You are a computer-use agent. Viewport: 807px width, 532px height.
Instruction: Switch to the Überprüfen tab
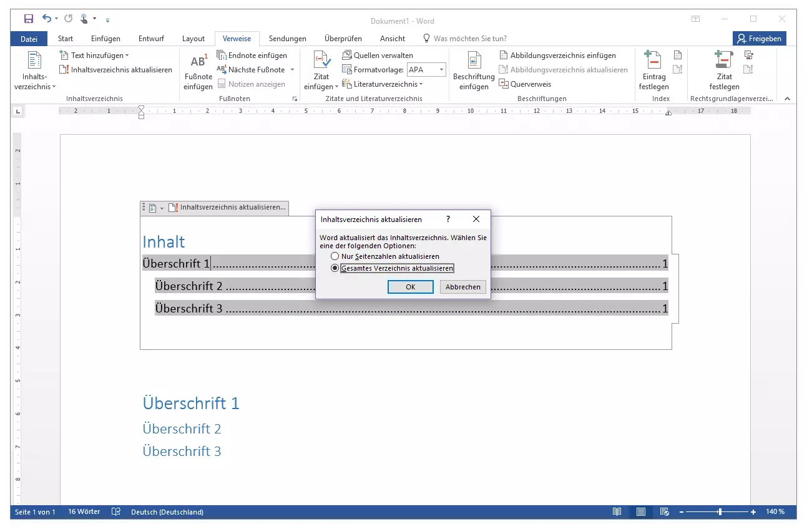[343, 39]
